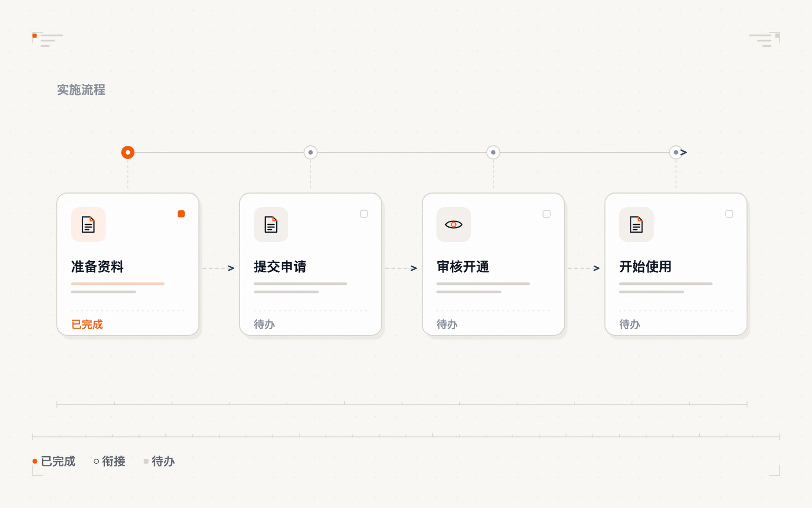Viewport: 812px width, 508px height.
Task: Click the 待办 legend entry at bottom
Action: 159,461
